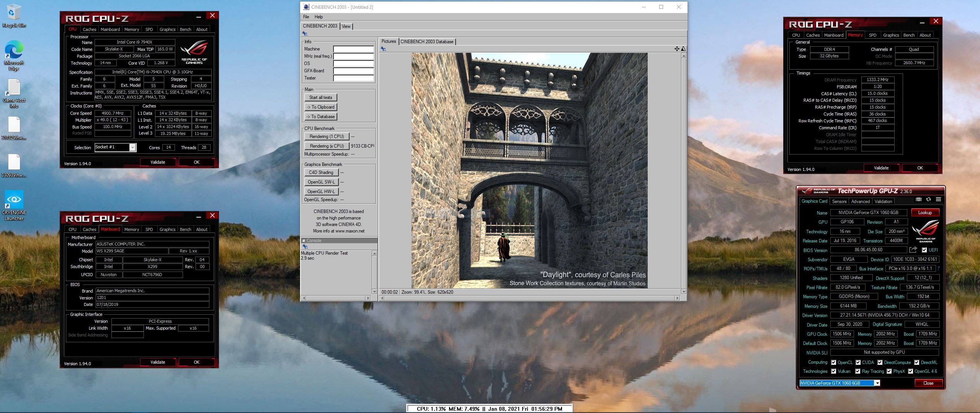This screenshot has width=980, height=413.
Task: Open SPD tab in the memory CPU-Z window
Action: coord(872,35)
